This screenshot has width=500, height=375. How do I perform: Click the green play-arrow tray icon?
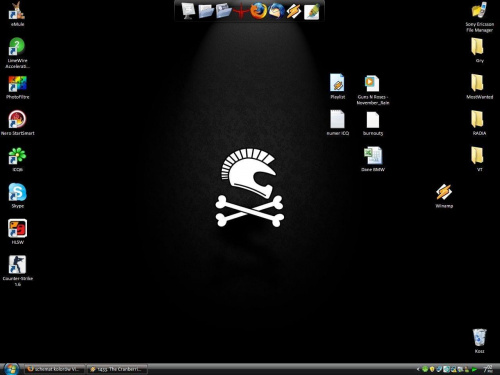(x=474, y=369)
